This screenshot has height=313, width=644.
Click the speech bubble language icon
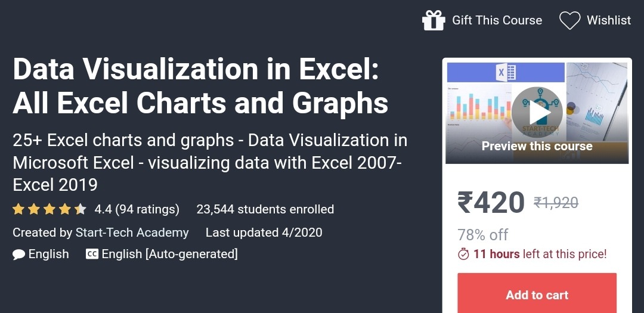coord(18,254)
